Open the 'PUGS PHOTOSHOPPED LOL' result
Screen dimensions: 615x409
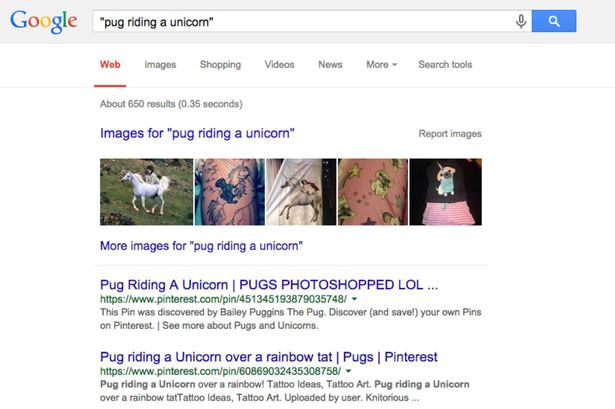tap(269, 285)
